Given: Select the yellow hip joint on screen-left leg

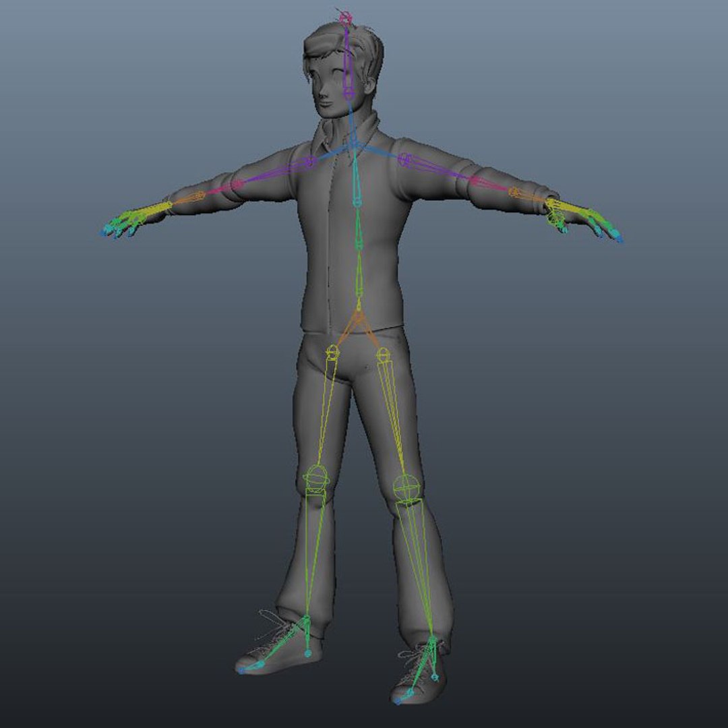Looking at the screenshot, I should coord(332,352).
